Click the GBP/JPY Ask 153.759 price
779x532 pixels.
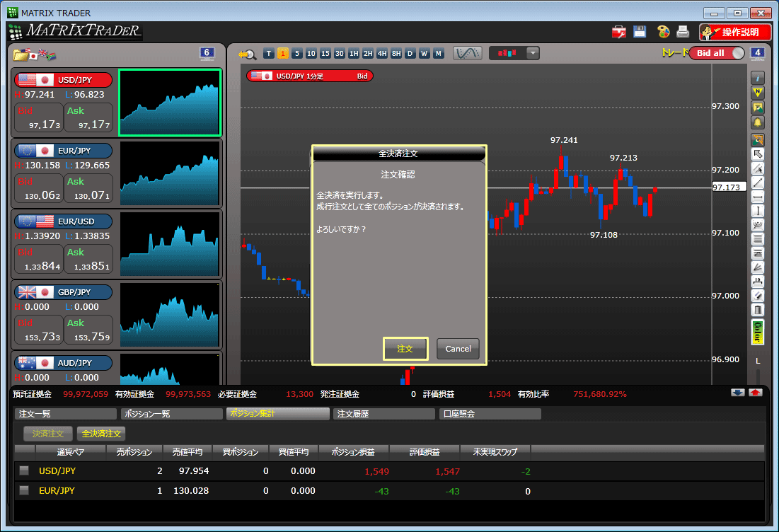pos(88,330)
